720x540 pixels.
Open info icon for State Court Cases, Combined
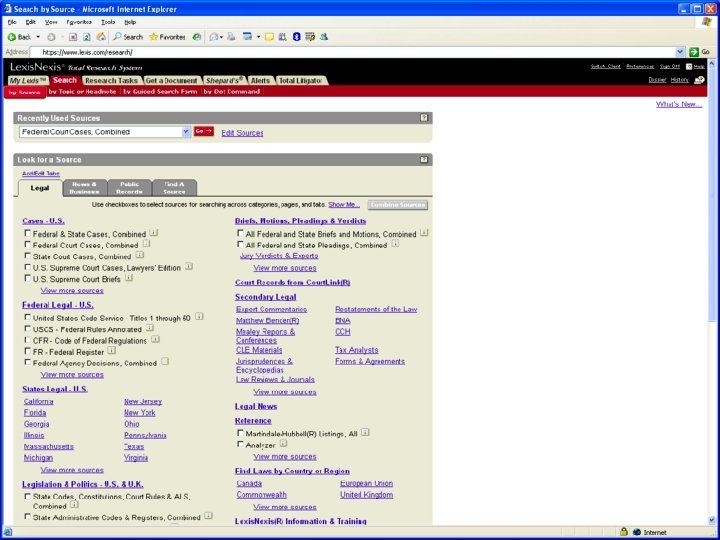pyautogui.click(x=140, y=255)
